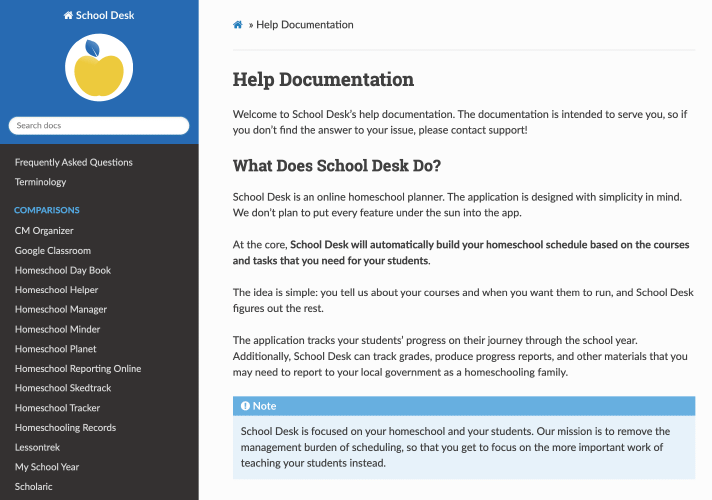Open the Homeschool Helper comparison
This screenshot has width=712, height=500.
click(56, 290)
